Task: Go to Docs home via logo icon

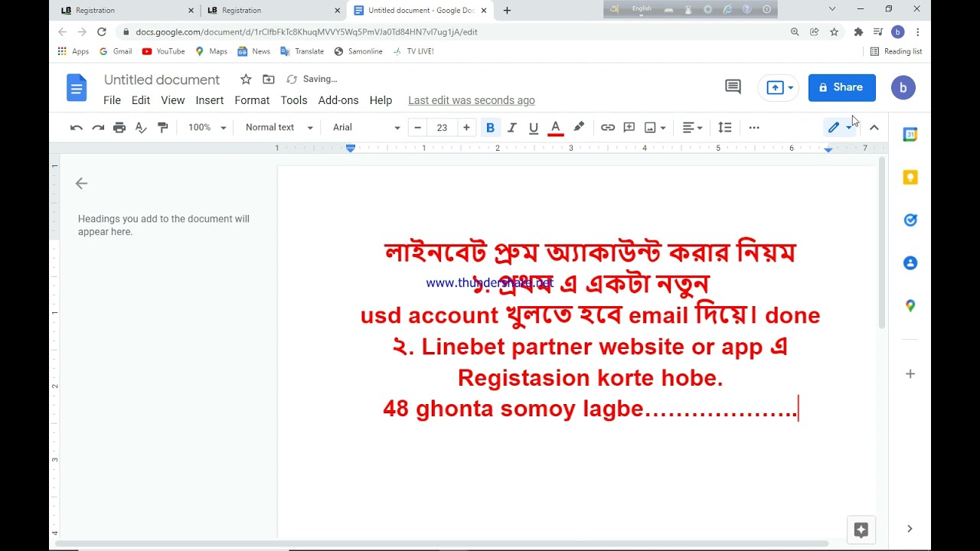Action: pos(77,87)
